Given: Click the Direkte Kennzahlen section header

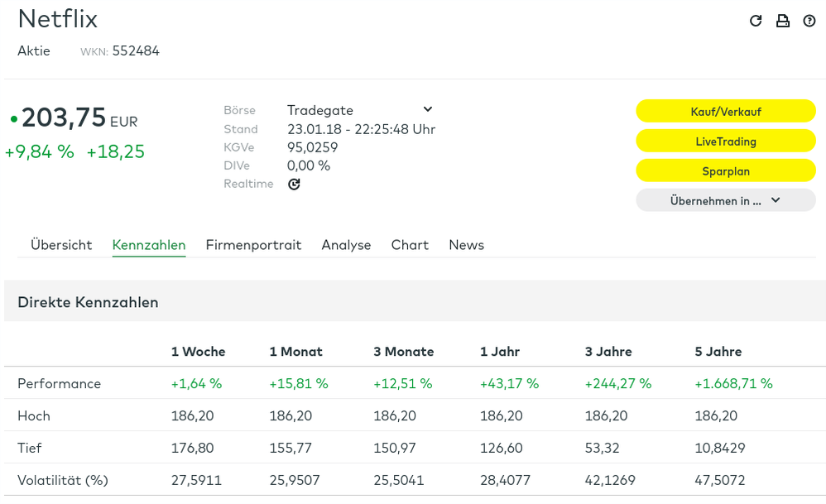Looking at the screenshot, I should tap(88, 302).
